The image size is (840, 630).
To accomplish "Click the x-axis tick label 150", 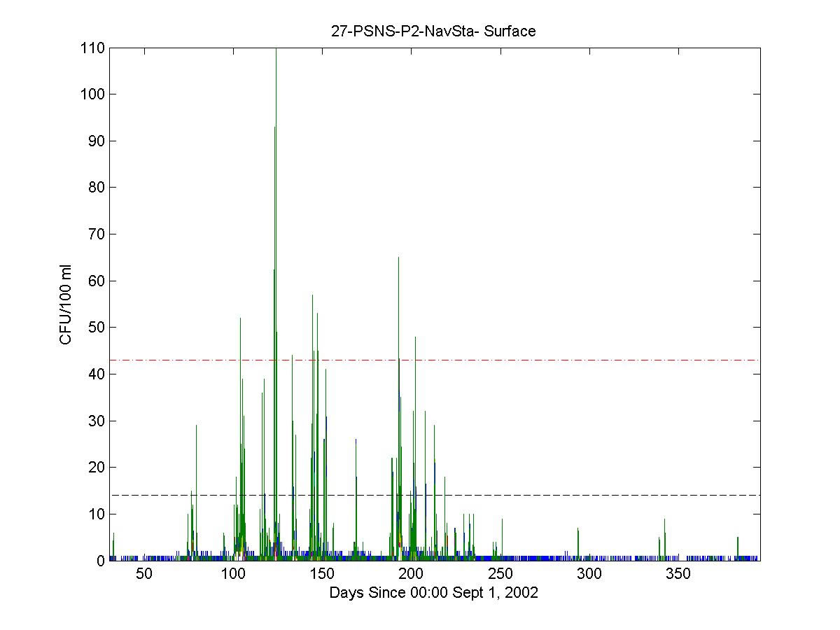I will click(322, 574).
